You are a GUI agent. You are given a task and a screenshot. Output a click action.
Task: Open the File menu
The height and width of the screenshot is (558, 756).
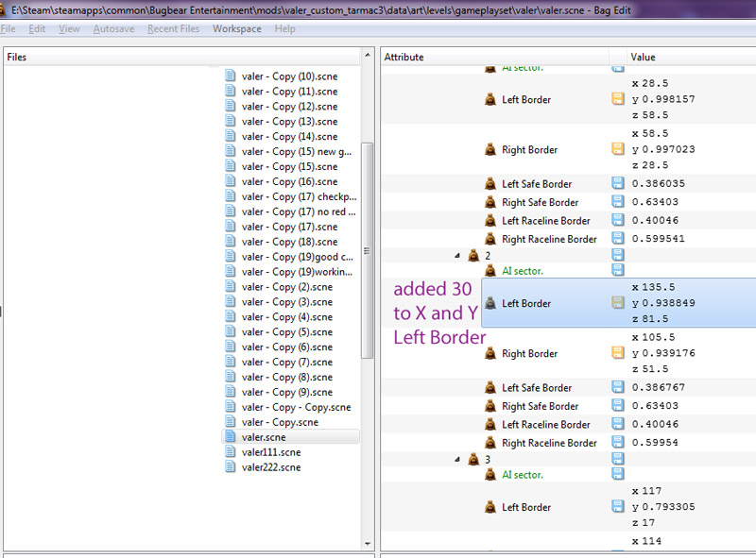(8, 29)
